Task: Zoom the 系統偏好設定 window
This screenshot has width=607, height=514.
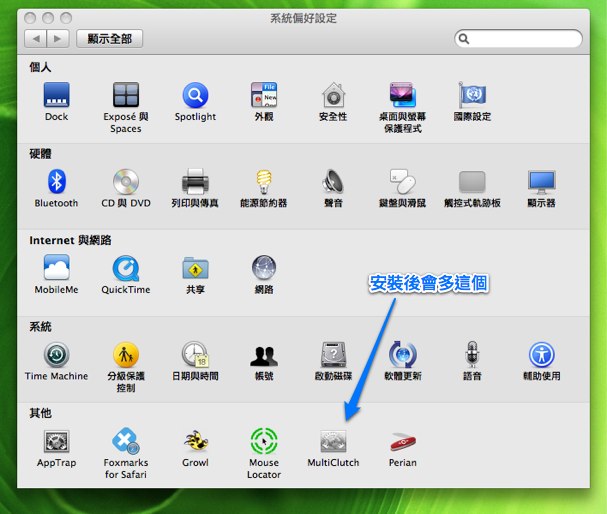Action: click(x=66, y=18)
